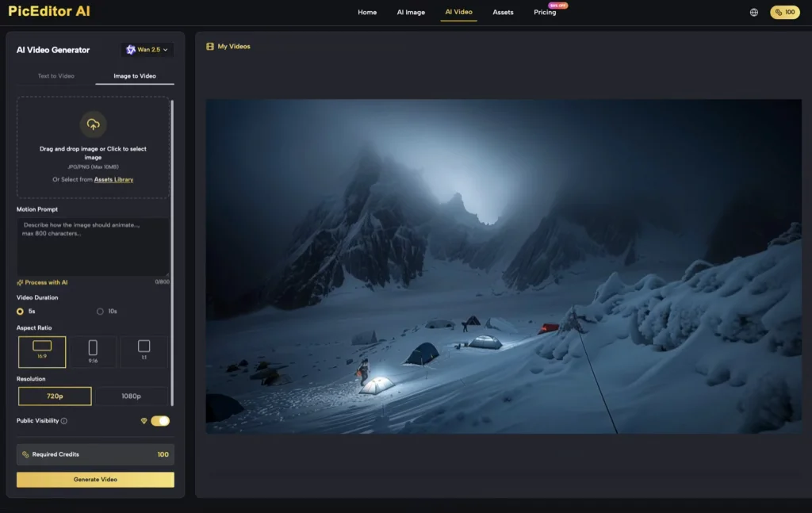Toggle the Public Visibility switch
This screenshot has height=513, width=812.
click(160, 421)
